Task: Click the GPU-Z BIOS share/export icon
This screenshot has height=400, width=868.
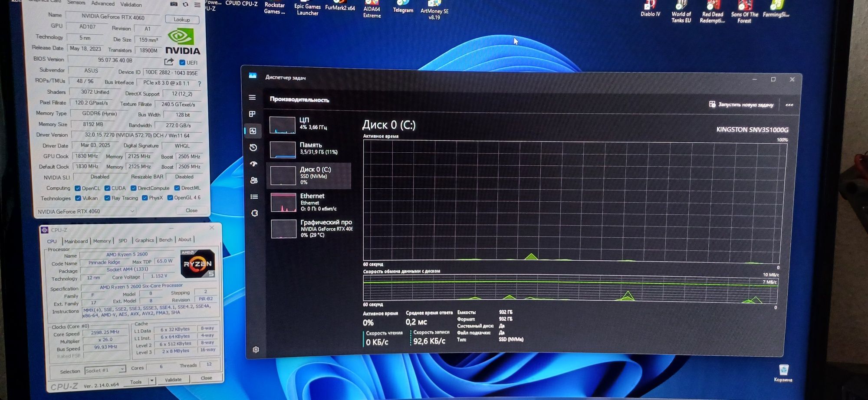Action: pyautogui.click(x=169, y=62)
